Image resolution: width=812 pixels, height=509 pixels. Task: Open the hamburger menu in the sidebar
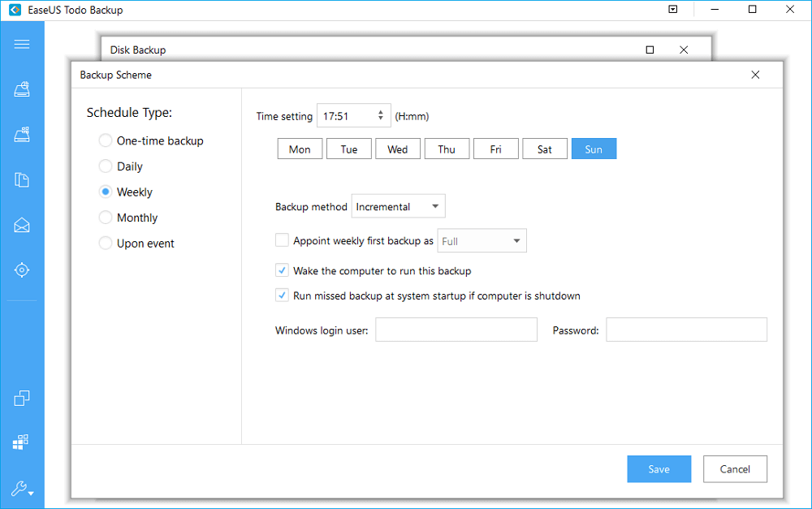(22, 44)
